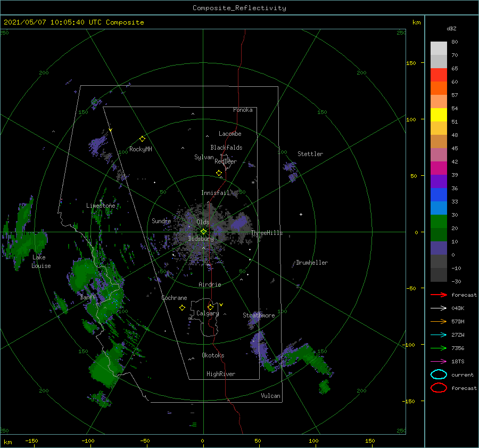Click the Olds city label

tap(203, 222)
